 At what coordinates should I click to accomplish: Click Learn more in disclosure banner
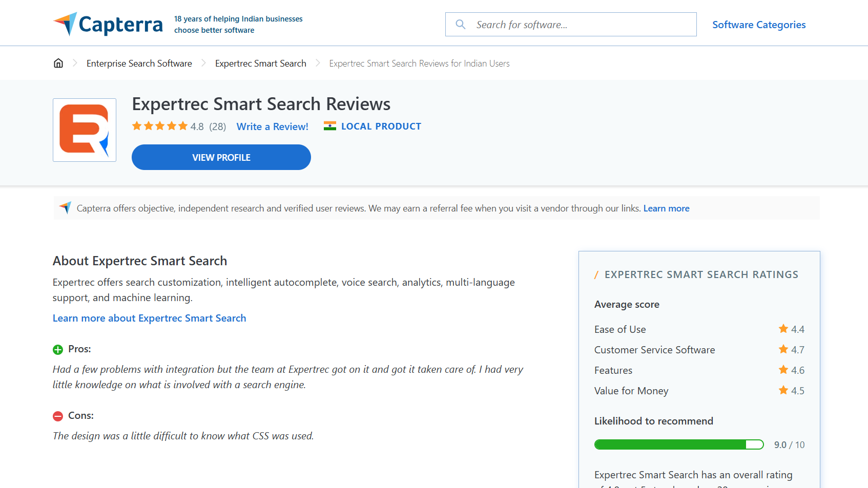point(666,208)
